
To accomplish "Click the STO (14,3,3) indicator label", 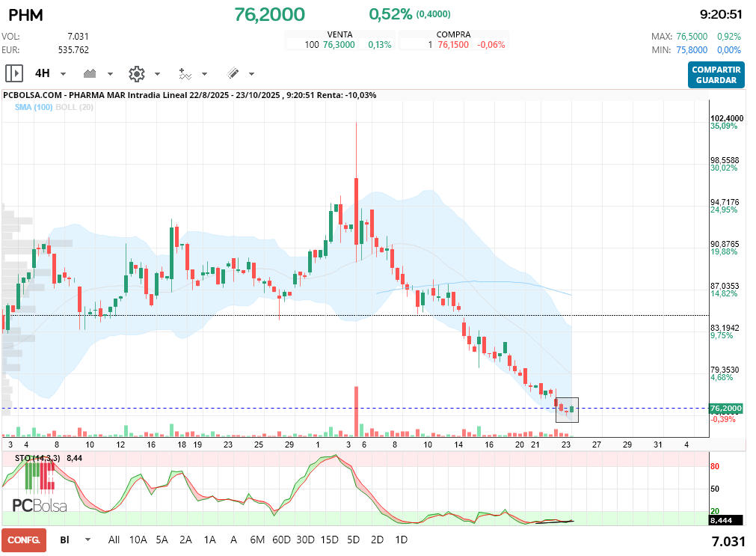I will point(37,457).
